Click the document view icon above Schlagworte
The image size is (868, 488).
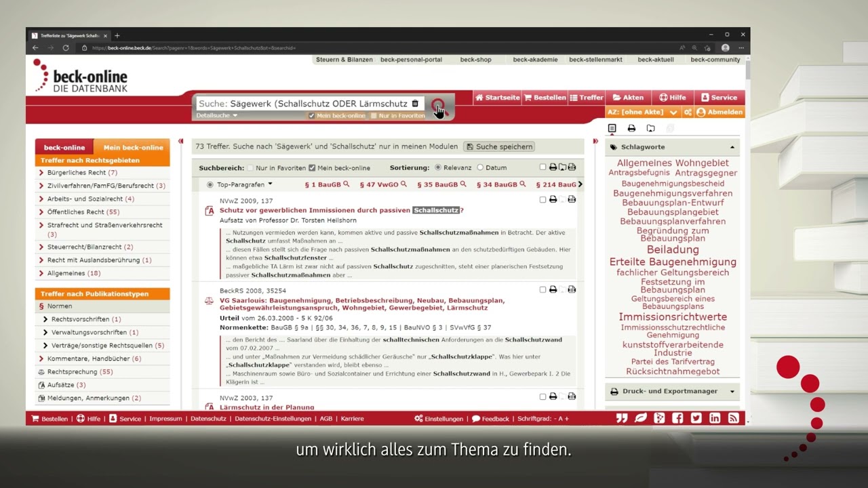pyautogui.click(x=612, y=128)
